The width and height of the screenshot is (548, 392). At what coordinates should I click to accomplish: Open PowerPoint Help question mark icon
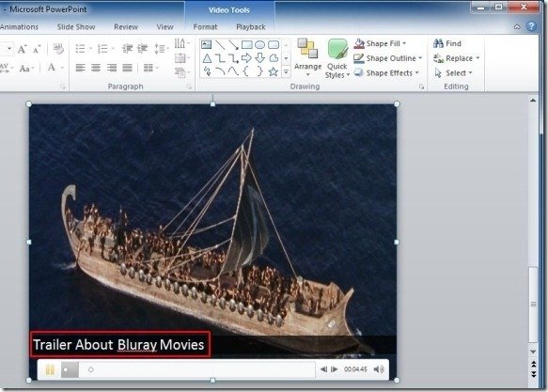click(531, 26)
